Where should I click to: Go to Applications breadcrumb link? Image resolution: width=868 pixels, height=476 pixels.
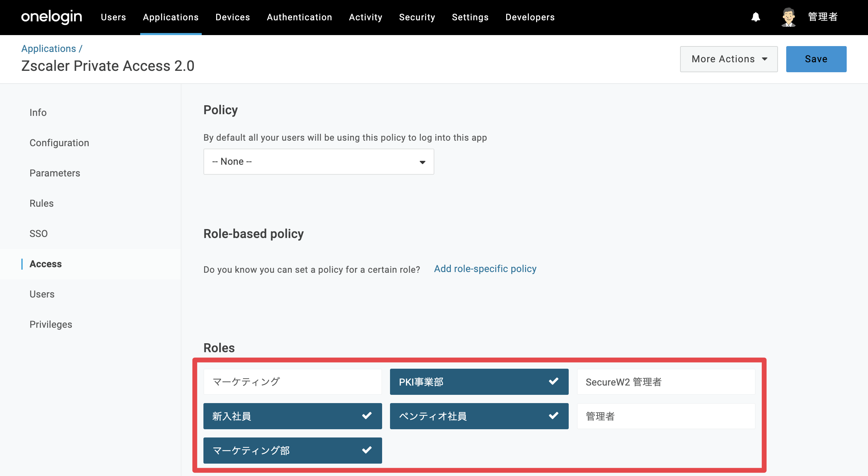click(x=48, y=48)
